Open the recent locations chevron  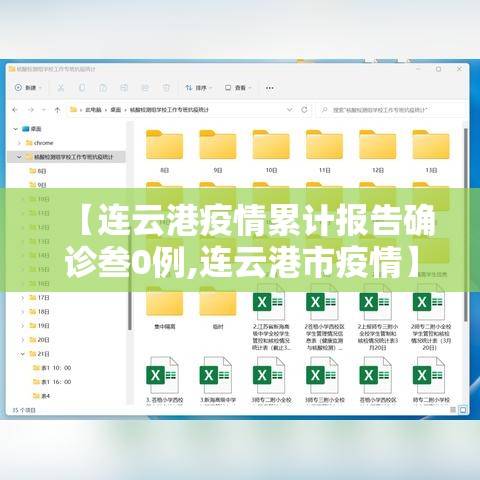[44, 110]
